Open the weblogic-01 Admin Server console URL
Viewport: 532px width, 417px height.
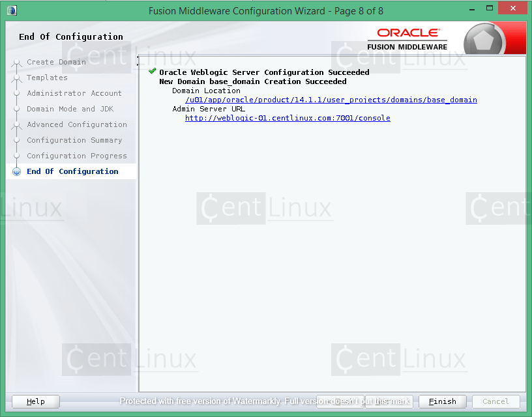(288, 118)
